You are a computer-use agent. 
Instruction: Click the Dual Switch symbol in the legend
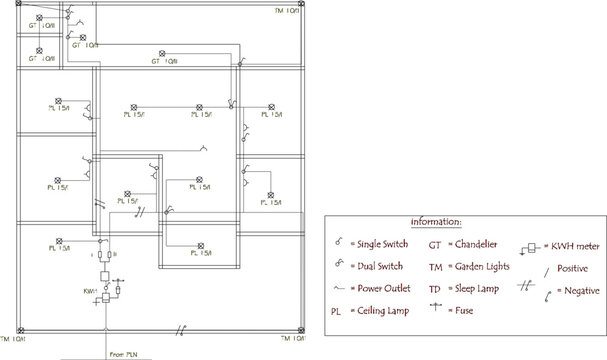pyautogui.click(x=339, y=263)
